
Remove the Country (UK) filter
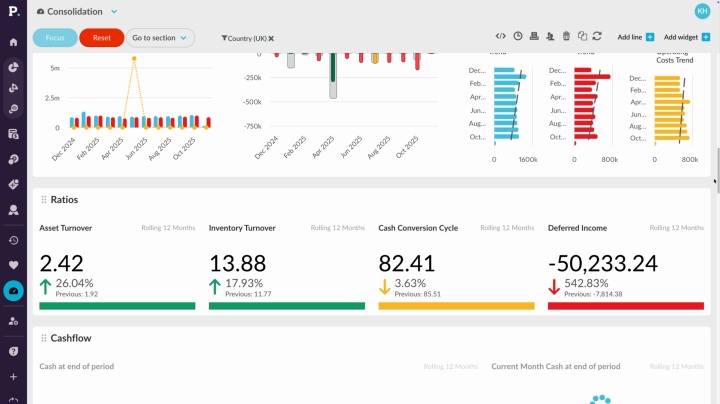point(271,38)
